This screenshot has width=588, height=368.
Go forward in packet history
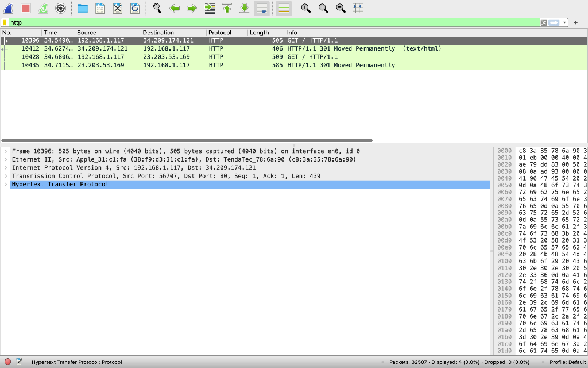pyautogui.click(x=192, y=8)
